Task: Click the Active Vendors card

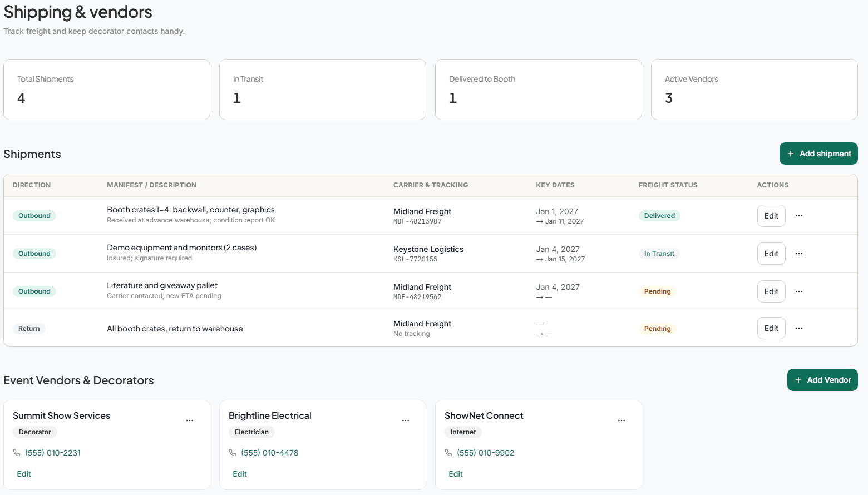Action: pyautogui.click(x=754, y=90)
